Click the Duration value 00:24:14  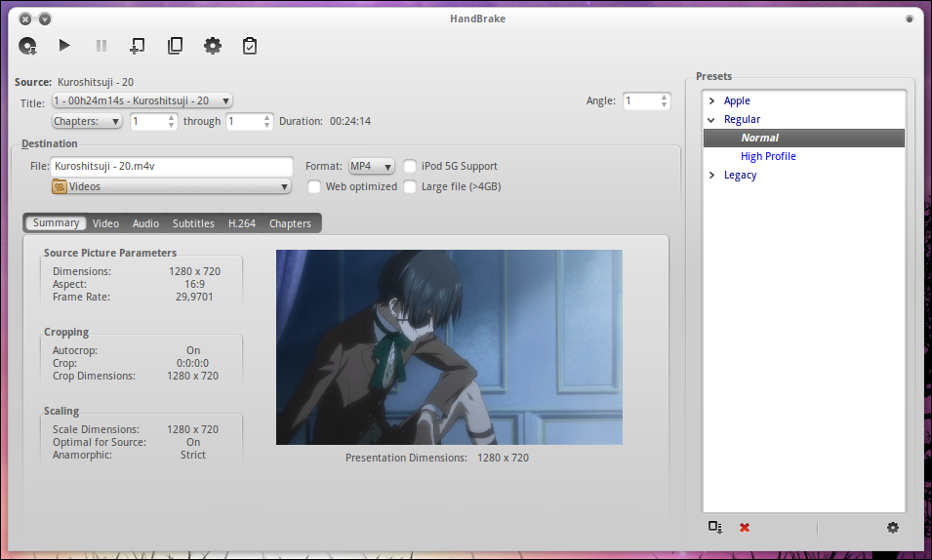pyautogui.click(x=350, y=121)
